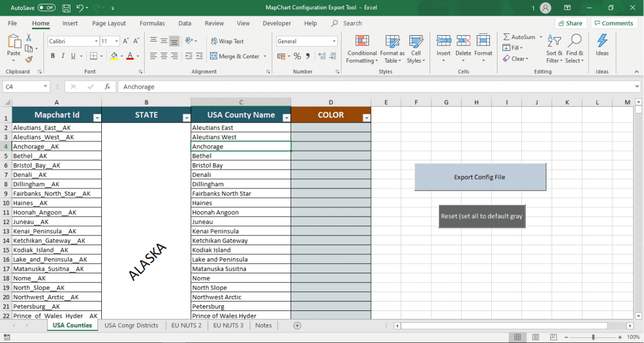Open the COLOR column filter dropdown

point(367,118)
